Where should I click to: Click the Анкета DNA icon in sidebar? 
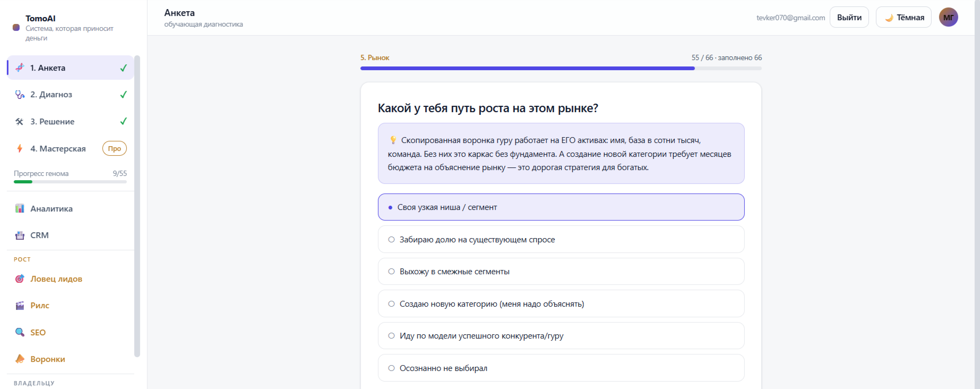click(x=20, y=67)
